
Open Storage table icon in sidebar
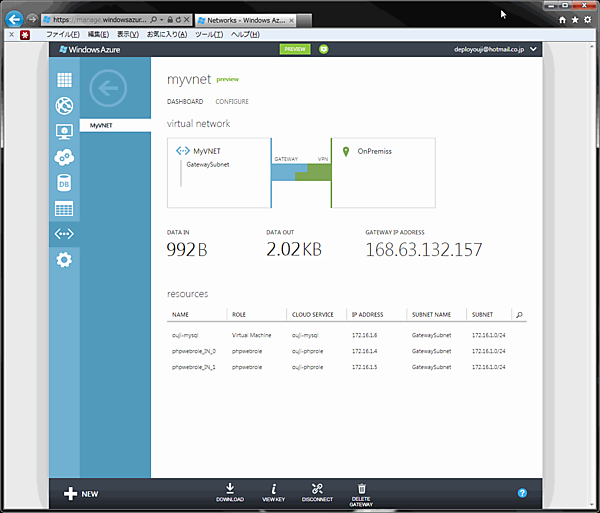tap(64, 209)
